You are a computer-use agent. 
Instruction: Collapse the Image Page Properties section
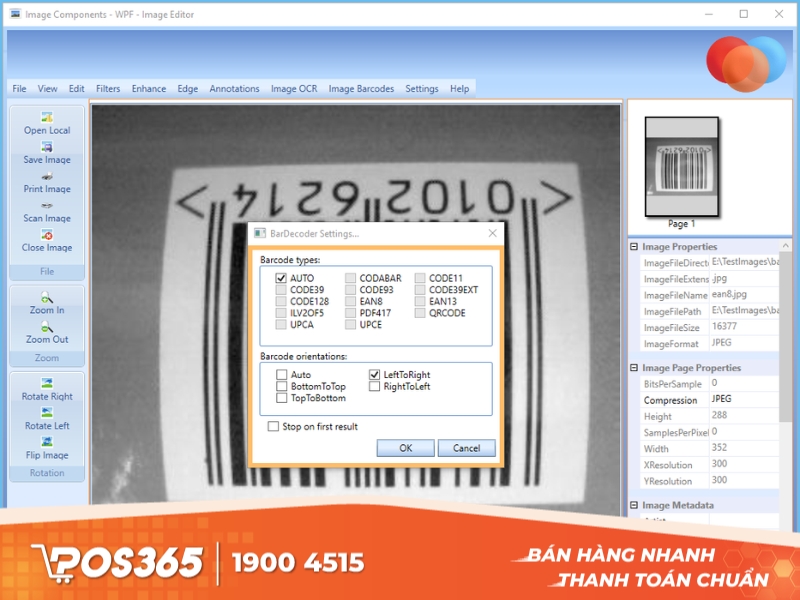pyautogui.click(x=633, y=368)
